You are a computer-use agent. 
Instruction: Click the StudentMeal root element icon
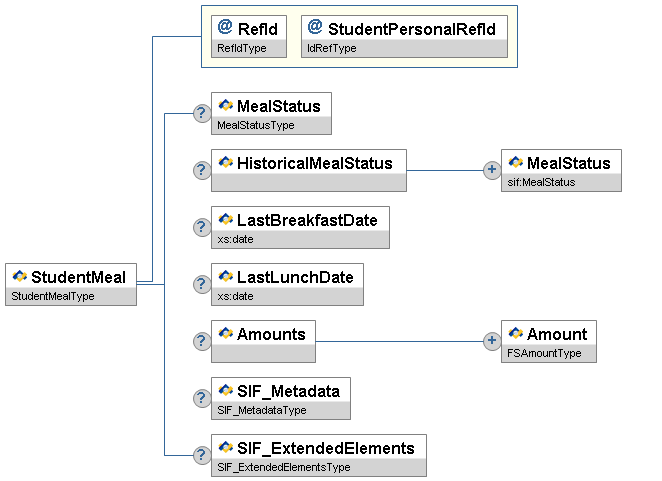[x=19, y=277]
